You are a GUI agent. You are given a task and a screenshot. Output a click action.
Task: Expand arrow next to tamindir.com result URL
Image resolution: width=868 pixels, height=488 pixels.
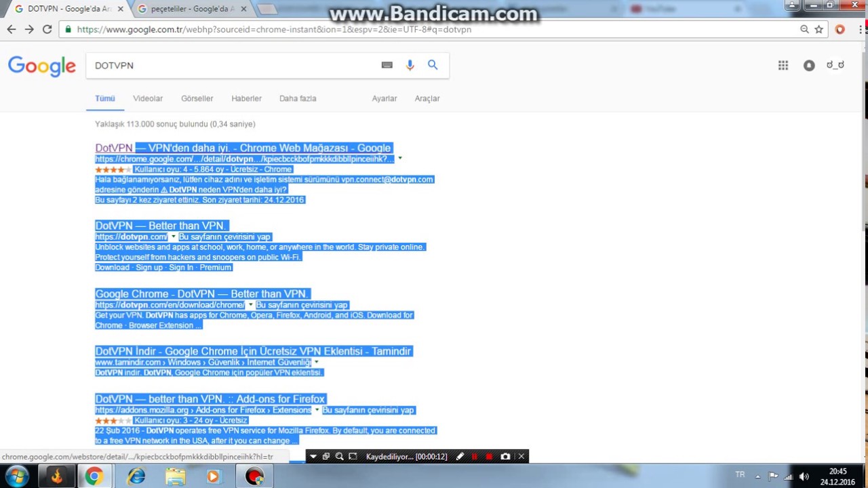[x=316, y=362]
